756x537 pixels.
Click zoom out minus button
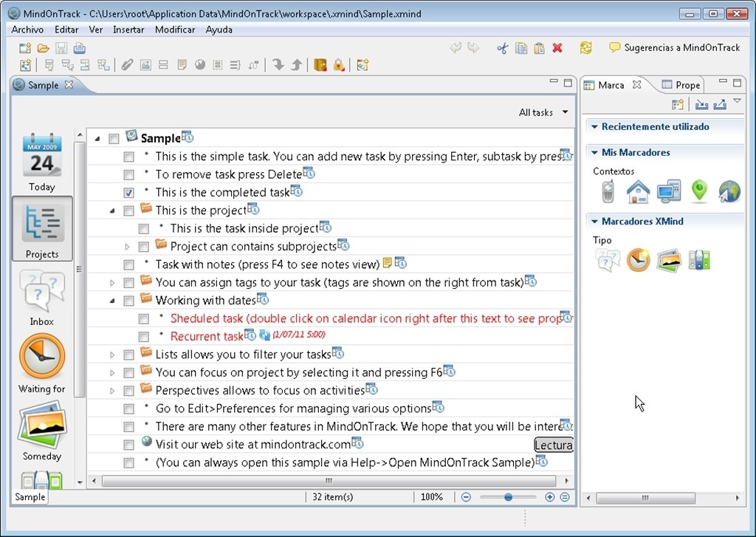466,497
